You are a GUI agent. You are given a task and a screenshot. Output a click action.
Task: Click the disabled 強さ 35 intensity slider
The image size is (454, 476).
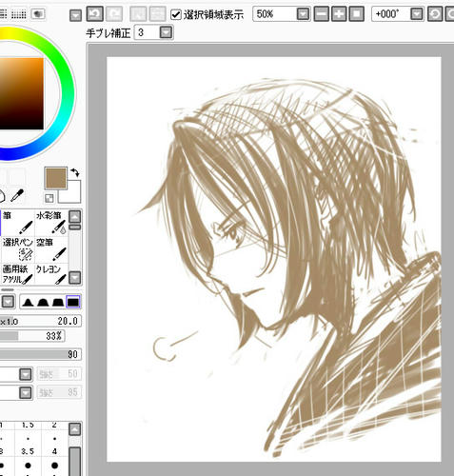tap(59, 392)
